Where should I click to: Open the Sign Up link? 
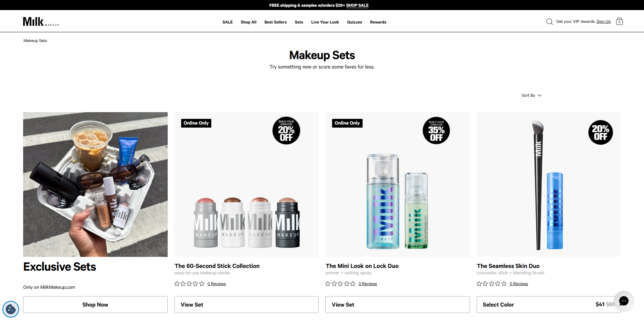[603, 21]
